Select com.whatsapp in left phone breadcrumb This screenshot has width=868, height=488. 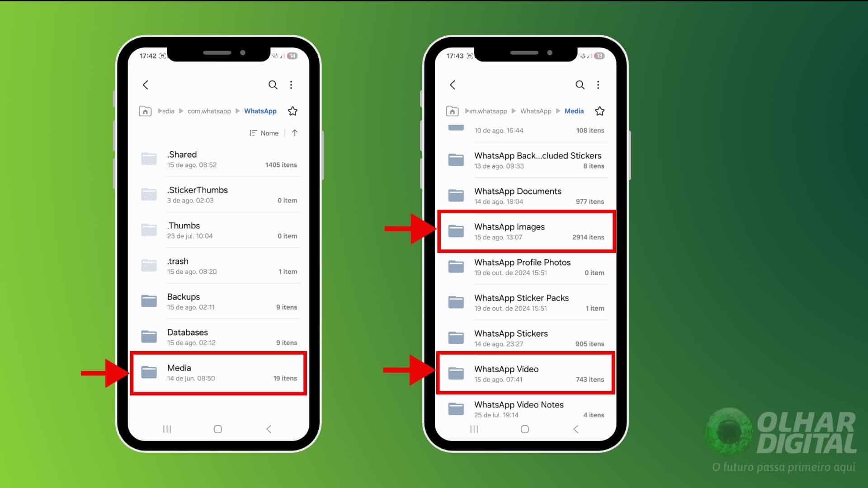tap(209, 111)
